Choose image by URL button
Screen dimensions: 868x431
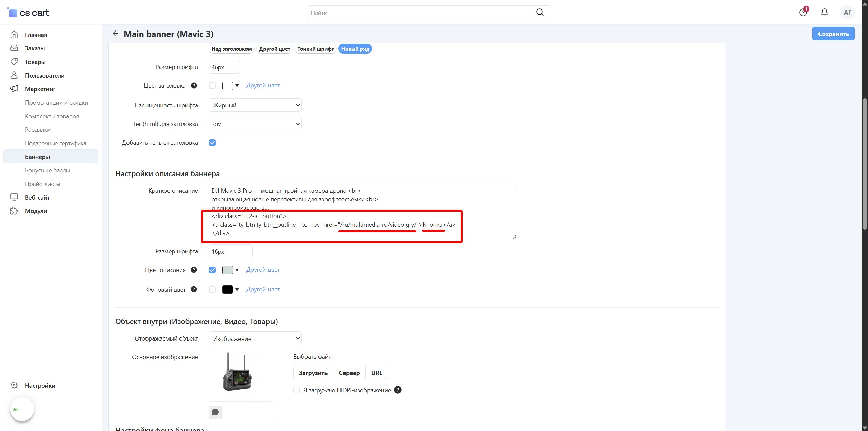coord(376,373)
